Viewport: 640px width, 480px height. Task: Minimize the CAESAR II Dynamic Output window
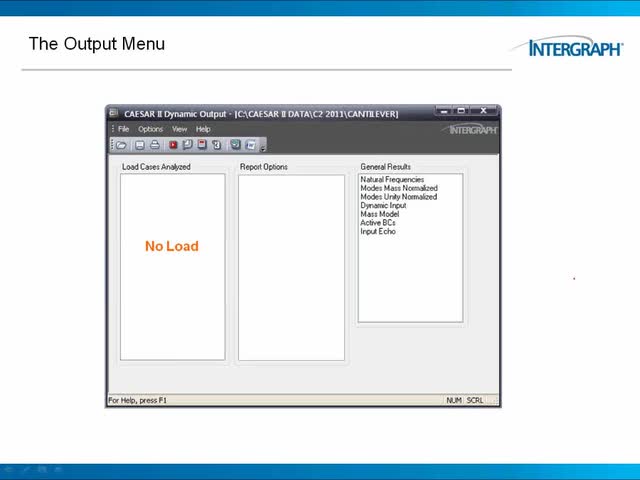pos(444,111)
